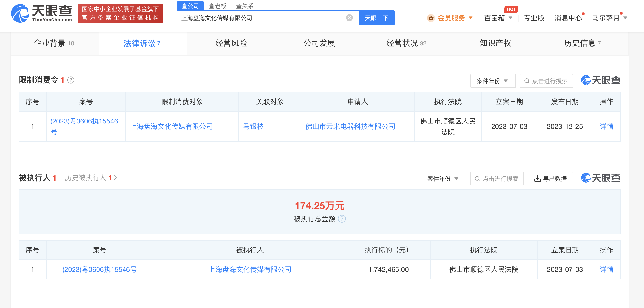The width and height of the screenshot is (644, 308).
Task: Click the 天眼一下 search button
Action: click(x=376, y=18)
